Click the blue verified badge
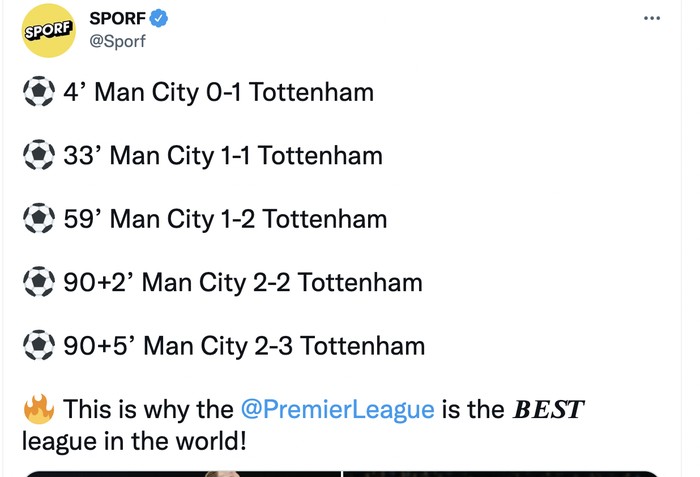The width and height of the screenshot is (700, 477). tap(157, 18)
